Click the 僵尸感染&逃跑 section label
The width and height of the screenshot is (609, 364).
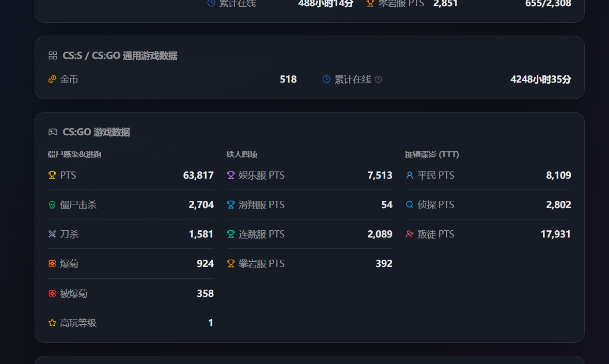(x=74, y=154)
